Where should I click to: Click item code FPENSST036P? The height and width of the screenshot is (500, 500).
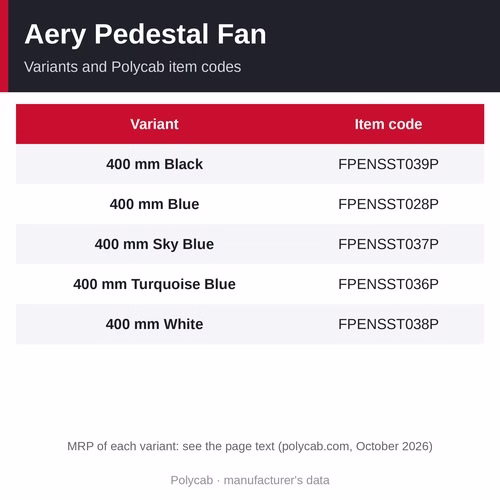pyautogui.click(x=388, y=284)
